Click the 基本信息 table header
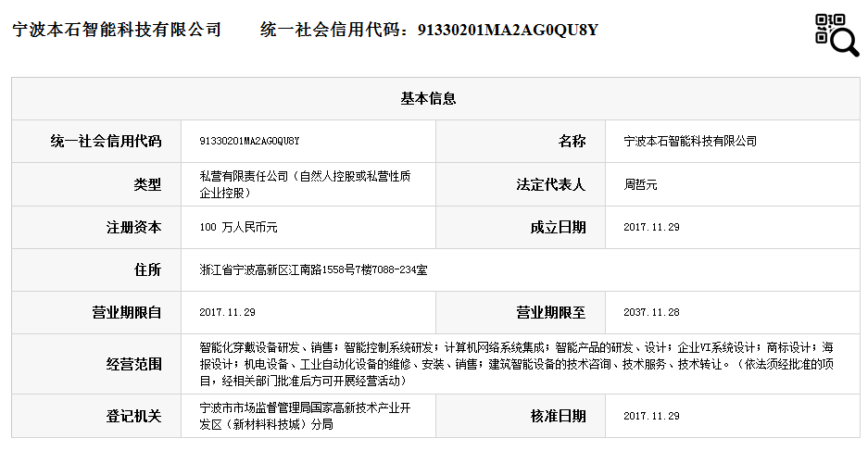This screenshot has height=451, width=868. tap(428, 98)
